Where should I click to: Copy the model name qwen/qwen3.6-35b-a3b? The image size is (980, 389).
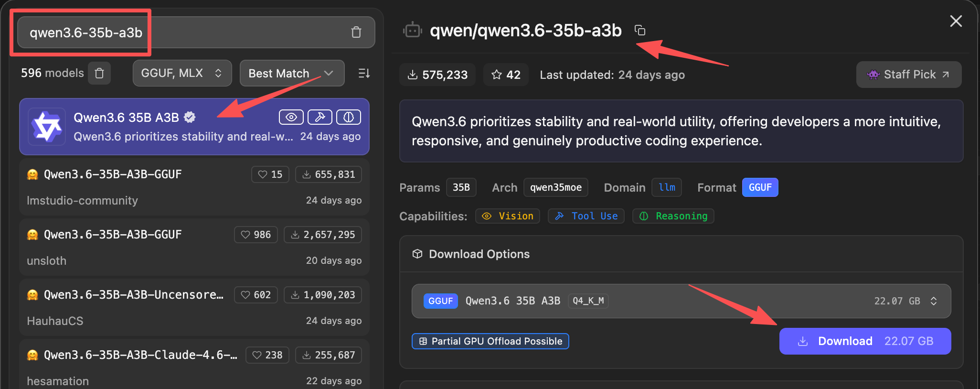click(640, 31)
